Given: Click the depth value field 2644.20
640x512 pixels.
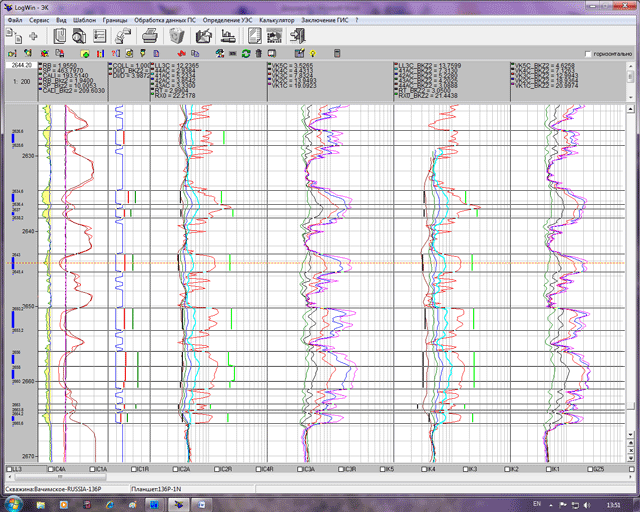Looking at the screenshot, I should 22,65.
